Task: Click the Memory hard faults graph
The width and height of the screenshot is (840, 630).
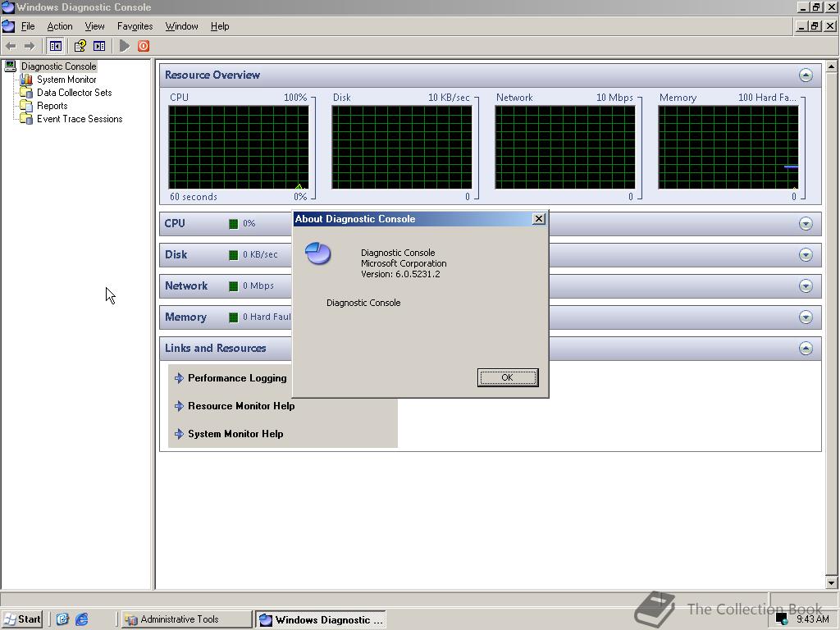Action: [728, 148]
